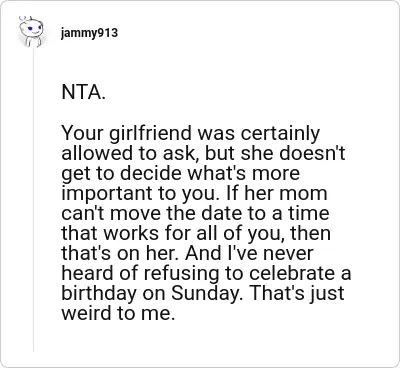The width and height of the screenshot is (400, 368).
Task: Visit the jammy913 user profile link
Action: (89, 33)
